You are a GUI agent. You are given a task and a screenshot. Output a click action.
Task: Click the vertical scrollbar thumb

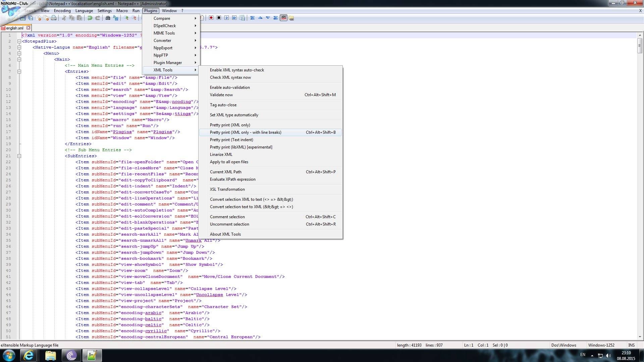(640, 46)
